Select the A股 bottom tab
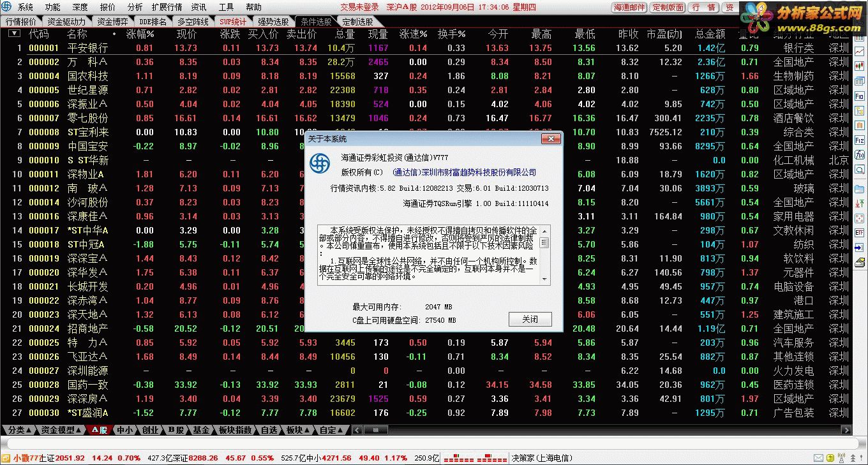This screenshot has height=465, width=868. click(x=99, y=430)
